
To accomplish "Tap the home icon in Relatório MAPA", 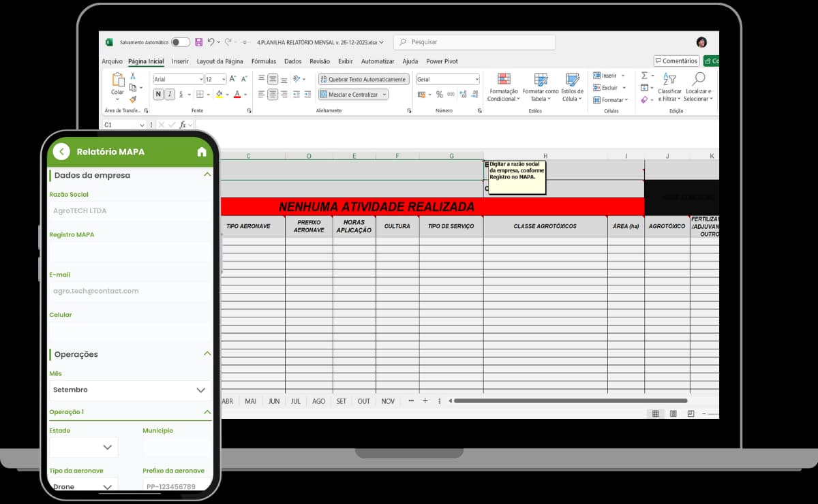I will click(202, 152).
